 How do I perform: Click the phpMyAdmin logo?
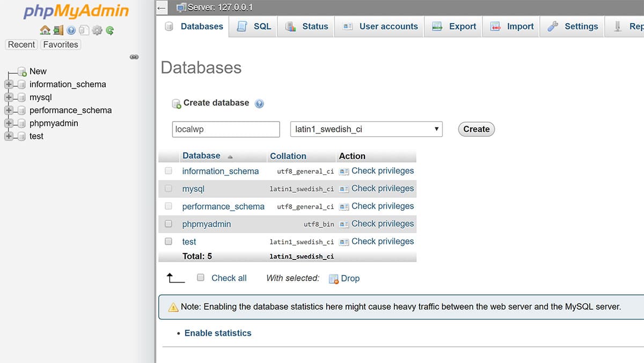[76, 12]
